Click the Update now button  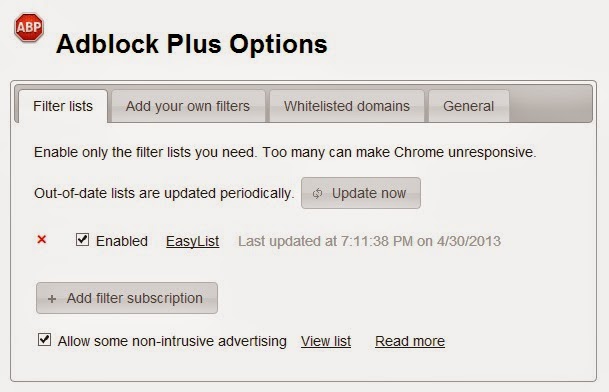coord(361,193)
